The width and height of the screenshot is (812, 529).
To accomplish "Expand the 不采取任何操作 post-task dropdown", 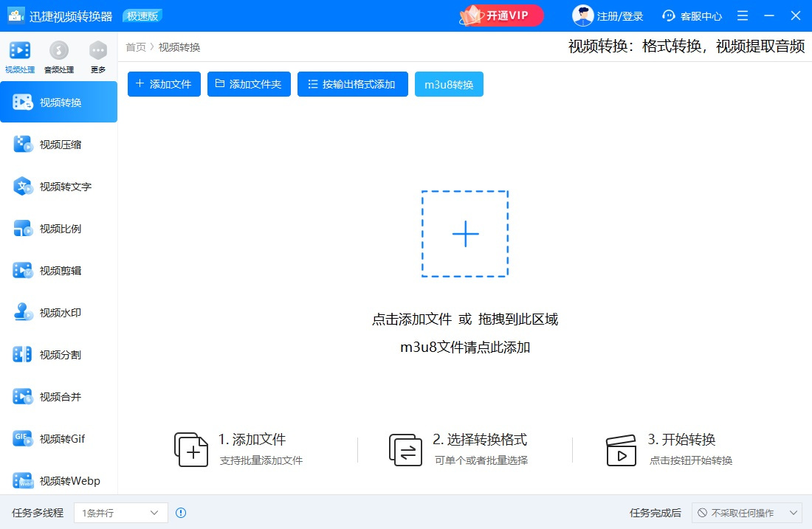I will pos(746,513).
